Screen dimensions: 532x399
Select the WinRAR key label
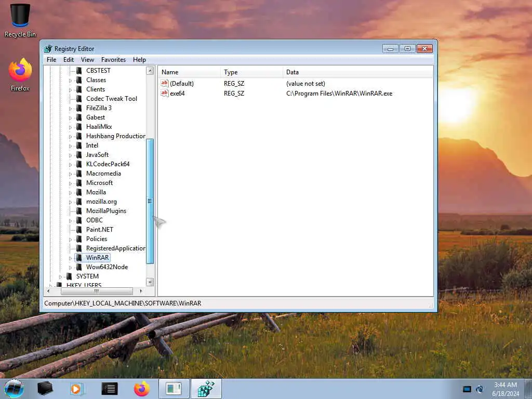pos(97,258)
